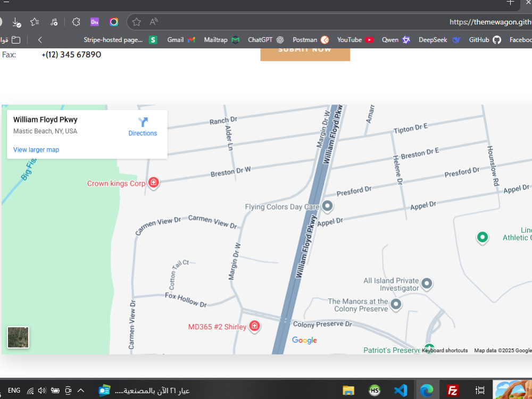Click the Read aloud A icon

click(154, 22)
